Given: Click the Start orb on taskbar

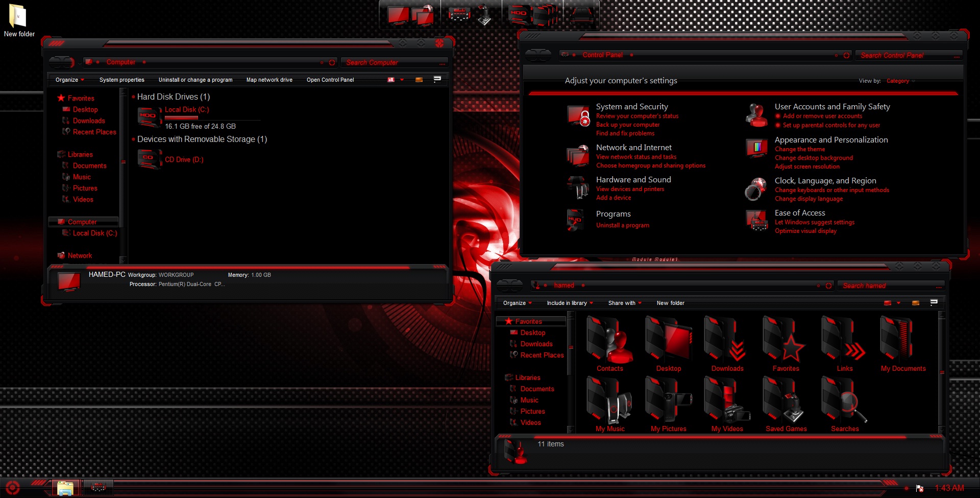Looking at the screenshot, I should [x=12, y=487].
